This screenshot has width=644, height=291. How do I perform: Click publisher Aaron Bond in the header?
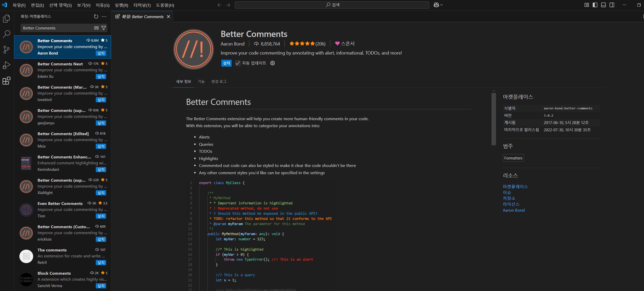click(x=232, y=44)
